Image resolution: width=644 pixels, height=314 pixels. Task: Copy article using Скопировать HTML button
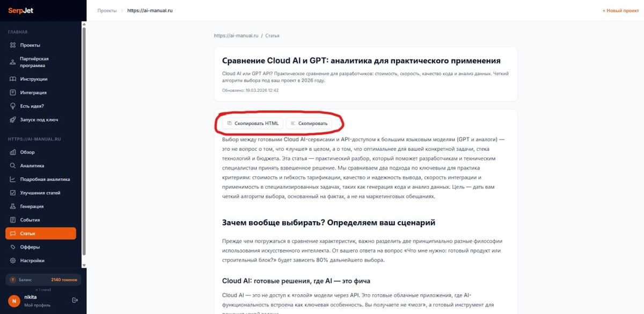(253, 123)
